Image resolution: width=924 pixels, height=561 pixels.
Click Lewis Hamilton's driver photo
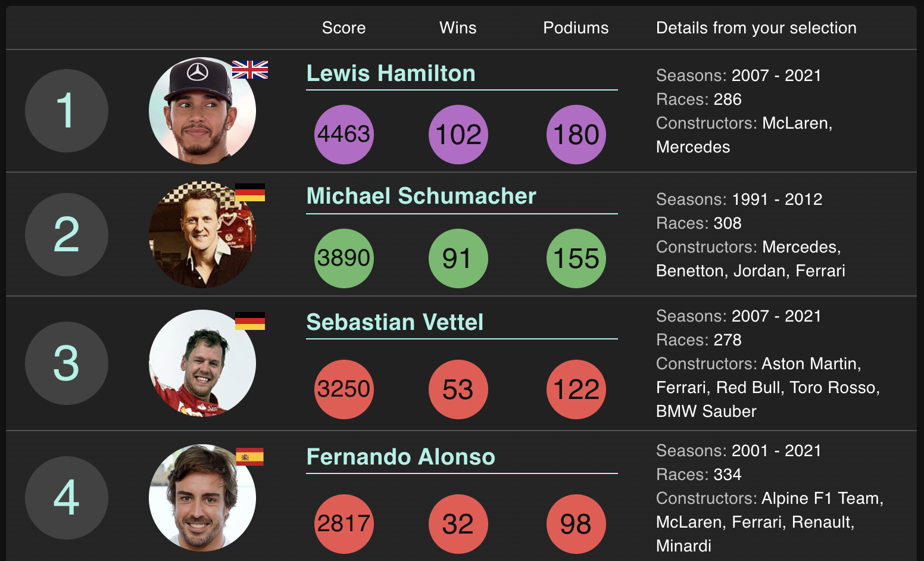[x=202, y=111]
